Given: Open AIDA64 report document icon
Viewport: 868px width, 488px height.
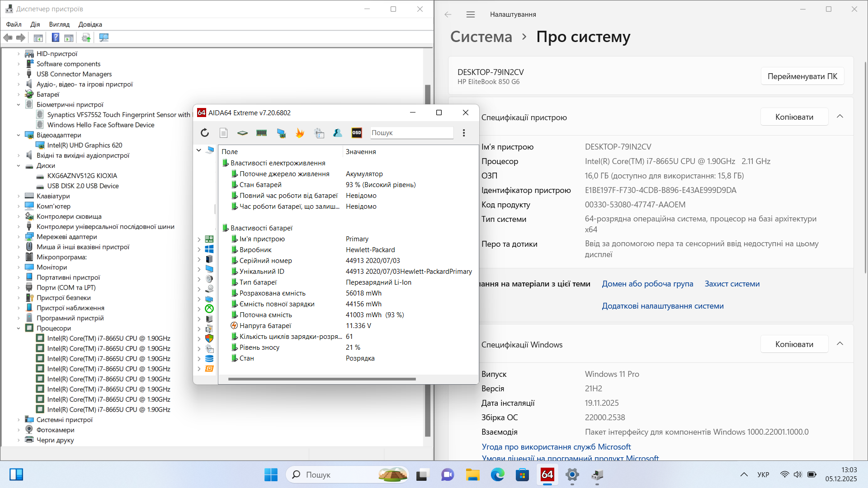Looking at the screenshot, I should tap(223, 133).
